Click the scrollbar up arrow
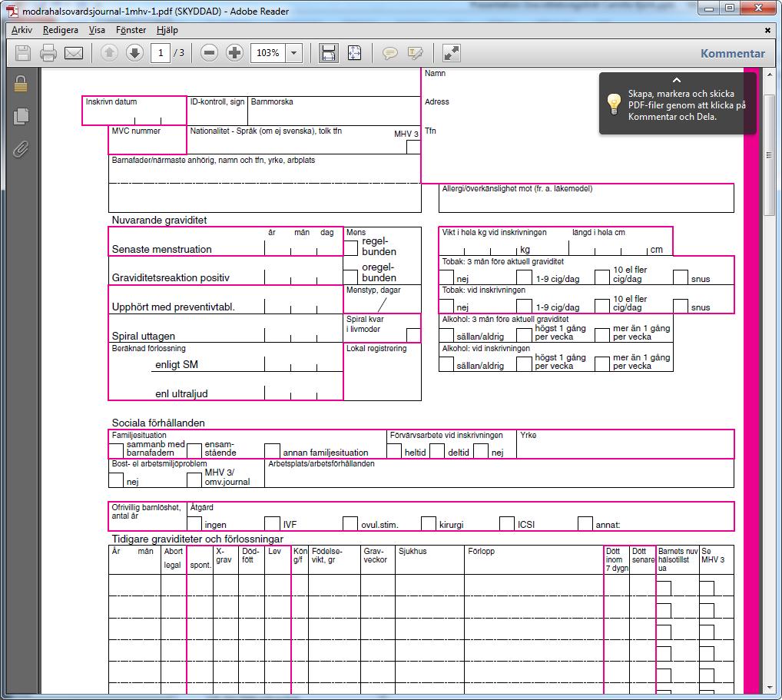 (x=769, y=75)
